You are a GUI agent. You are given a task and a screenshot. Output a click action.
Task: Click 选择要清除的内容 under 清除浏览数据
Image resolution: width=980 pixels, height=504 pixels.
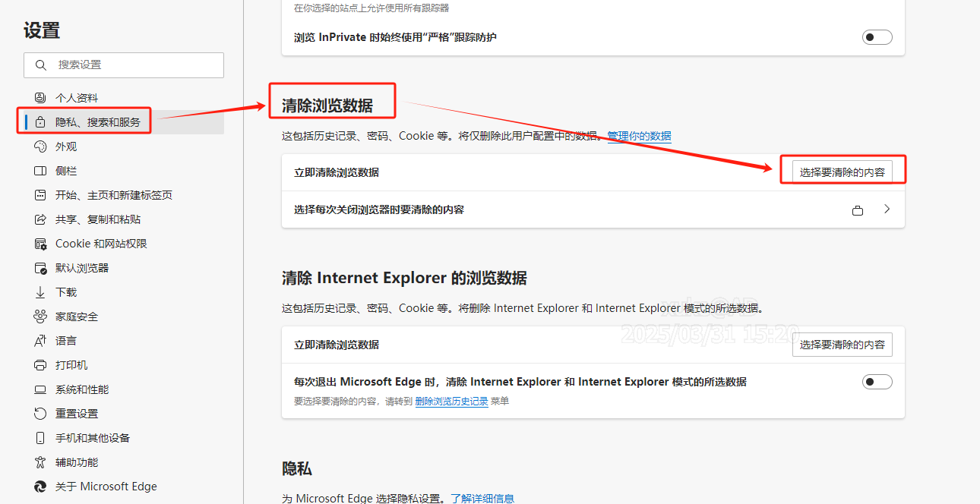[x=842, y=172]
